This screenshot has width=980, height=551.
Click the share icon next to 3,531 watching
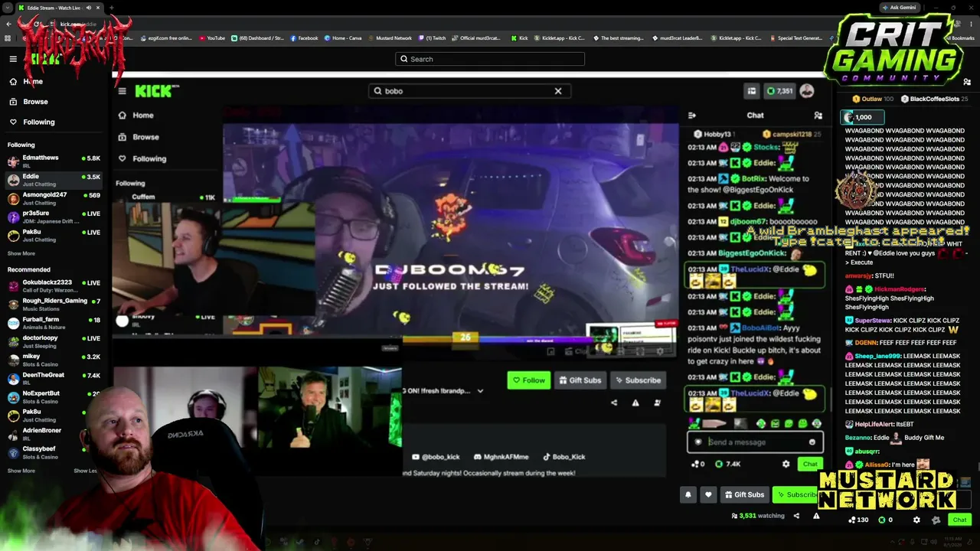796,516
